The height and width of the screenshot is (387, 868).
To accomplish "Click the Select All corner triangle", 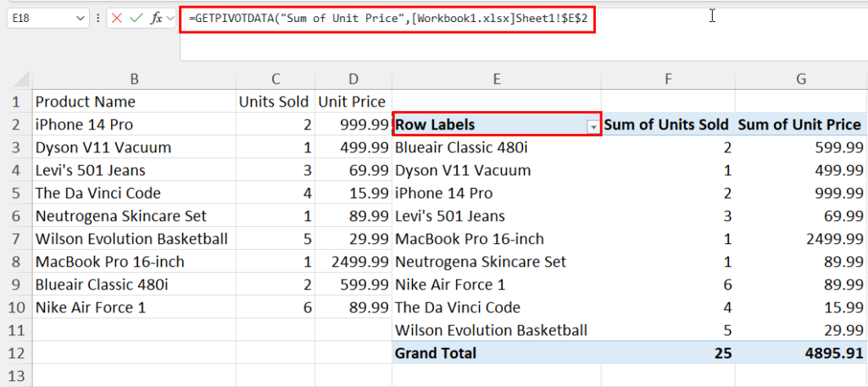I will point(20,79).
